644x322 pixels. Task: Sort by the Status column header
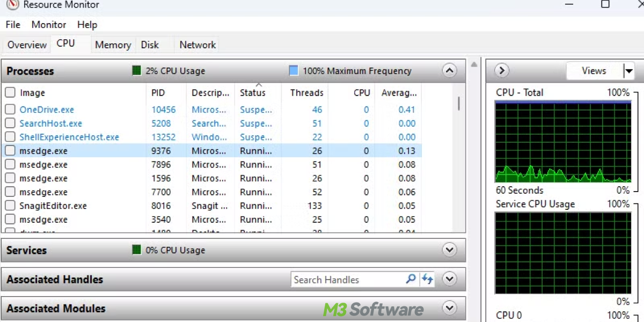coord(253,93)
